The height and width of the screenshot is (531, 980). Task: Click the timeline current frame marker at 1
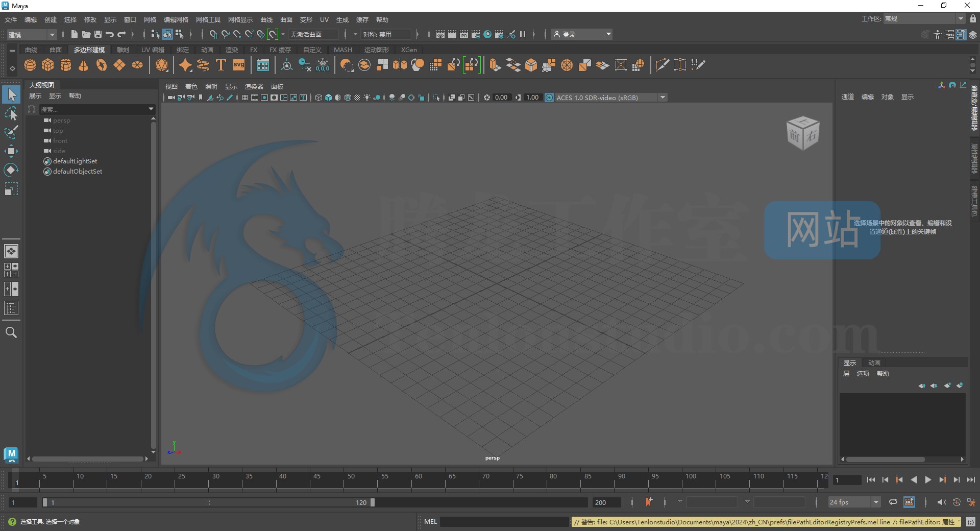[16, 482]
